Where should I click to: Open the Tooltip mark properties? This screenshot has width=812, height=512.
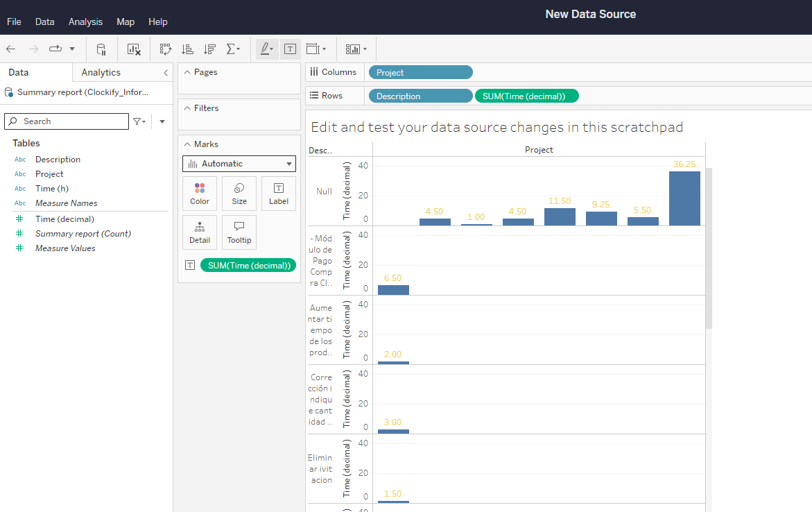coord(239,232)
